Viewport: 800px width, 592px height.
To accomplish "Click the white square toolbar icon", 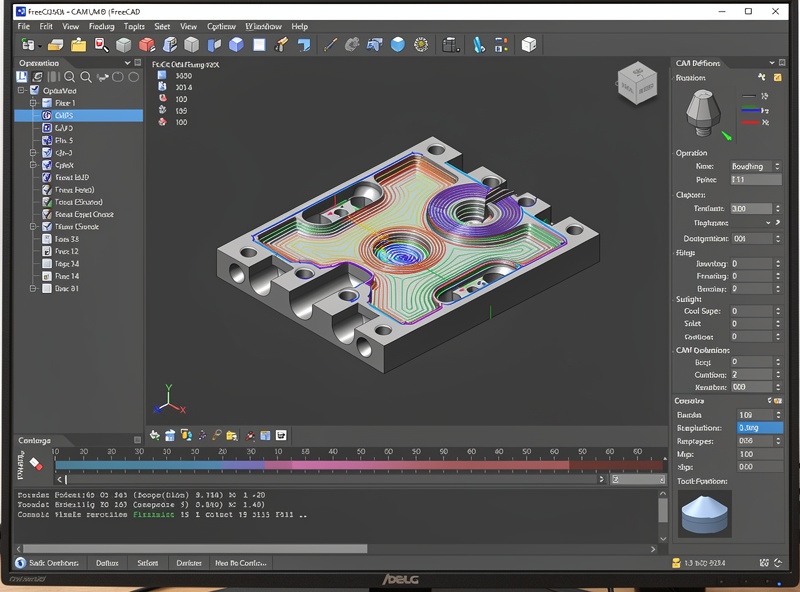I will pyautogui.click(x=259, y=45).
